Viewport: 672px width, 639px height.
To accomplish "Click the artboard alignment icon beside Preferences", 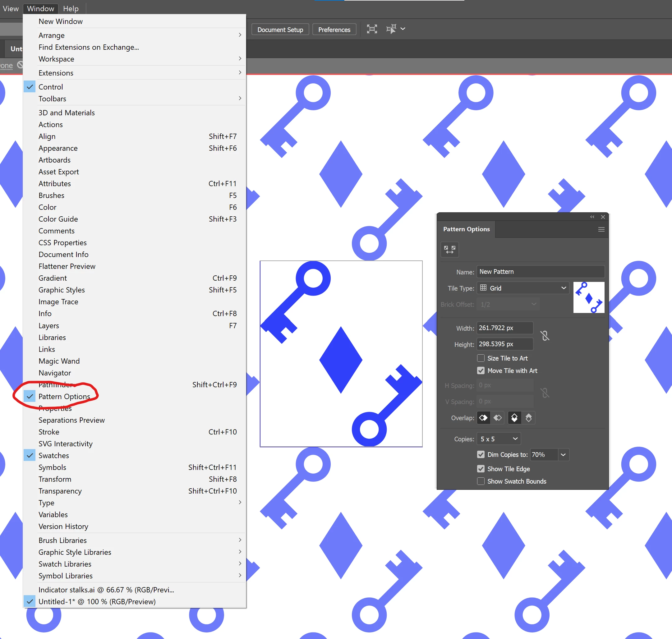I will tap(372, 29).
